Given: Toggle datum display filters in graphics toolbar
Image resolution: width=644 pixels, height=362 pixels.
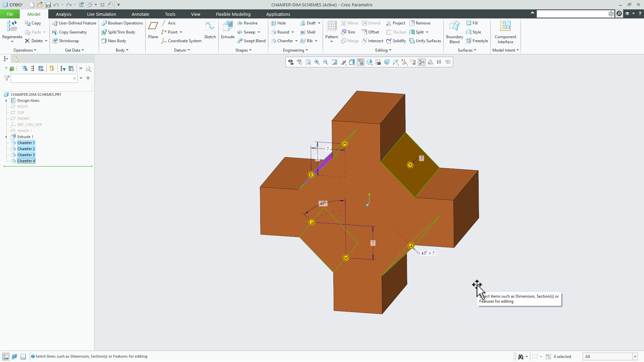Looking at the screenshot, I should [404, 62].
